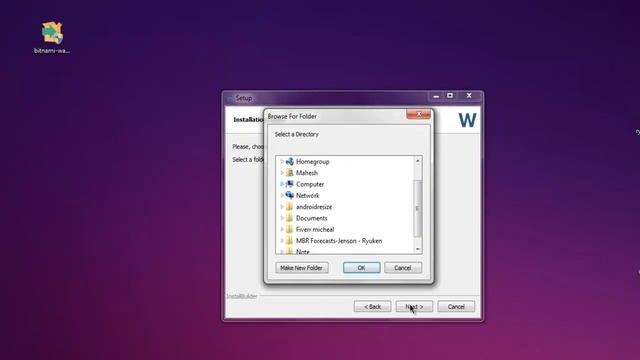
Task: Select the Mahesh user folder icon
Action: (289, 173)
